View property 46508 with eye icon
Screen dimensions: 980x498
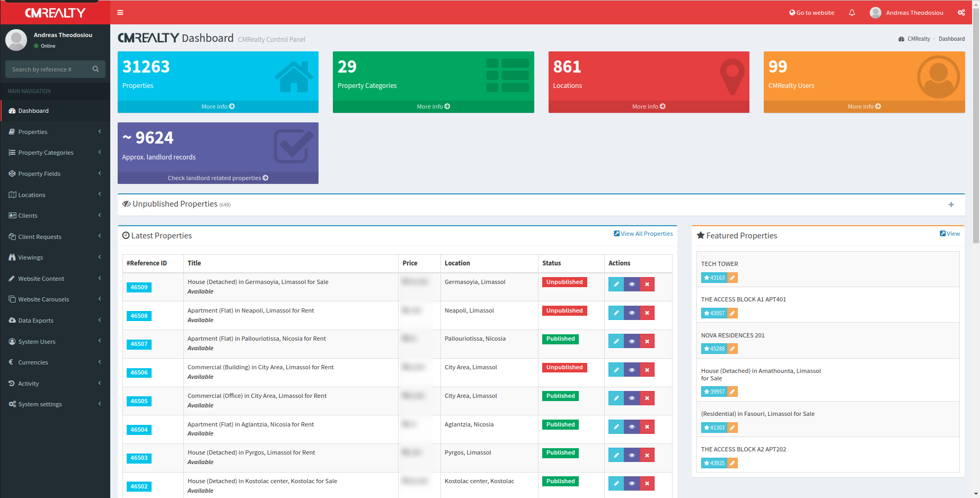[x=632, y=313]
